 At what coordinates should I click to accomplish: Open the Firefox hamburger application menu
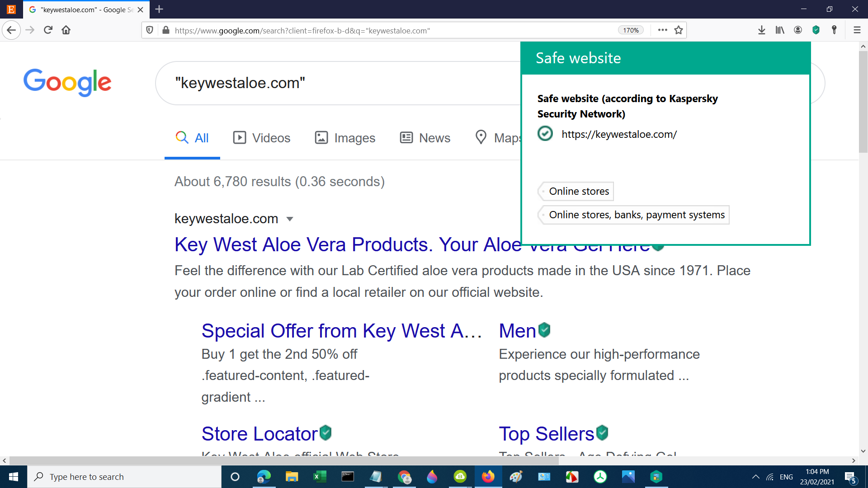coord(857,30)
